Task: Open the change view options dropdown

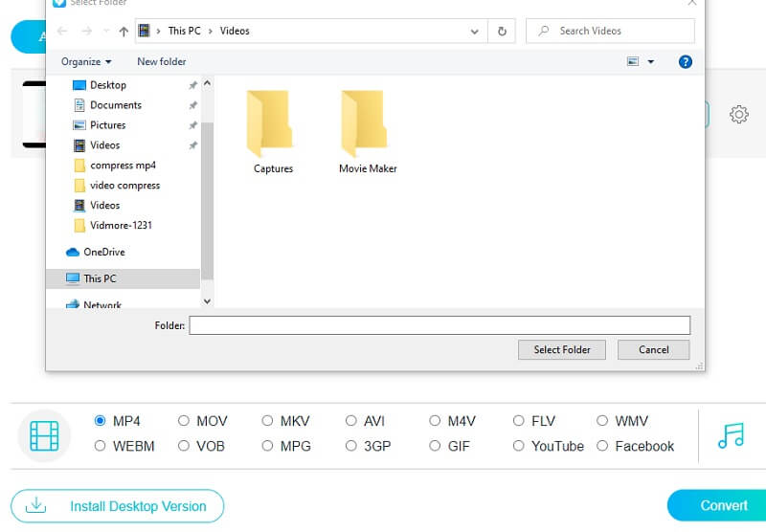Action: (x=651, y=61)
